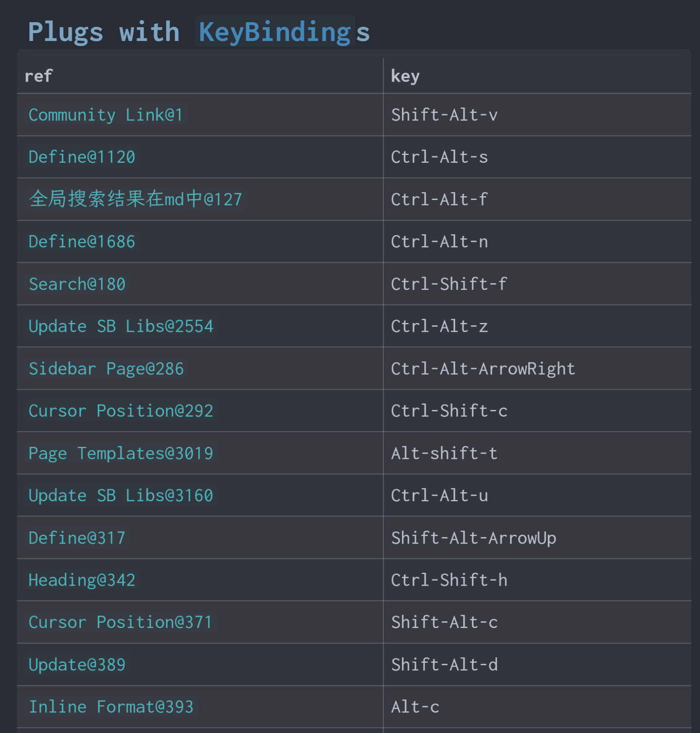Click the Update SB Libs@3160 link

(x=121, y=495)
